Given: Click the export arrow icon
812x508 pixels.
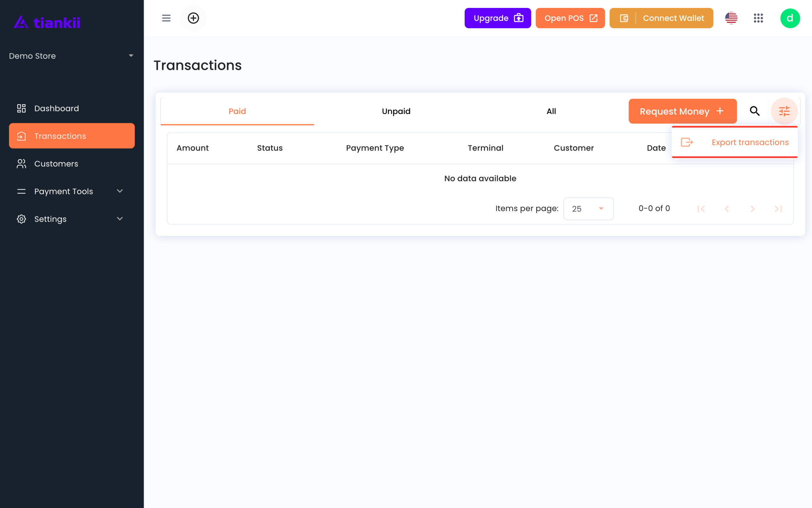Looking at the screenshot, I should (687, 142).
